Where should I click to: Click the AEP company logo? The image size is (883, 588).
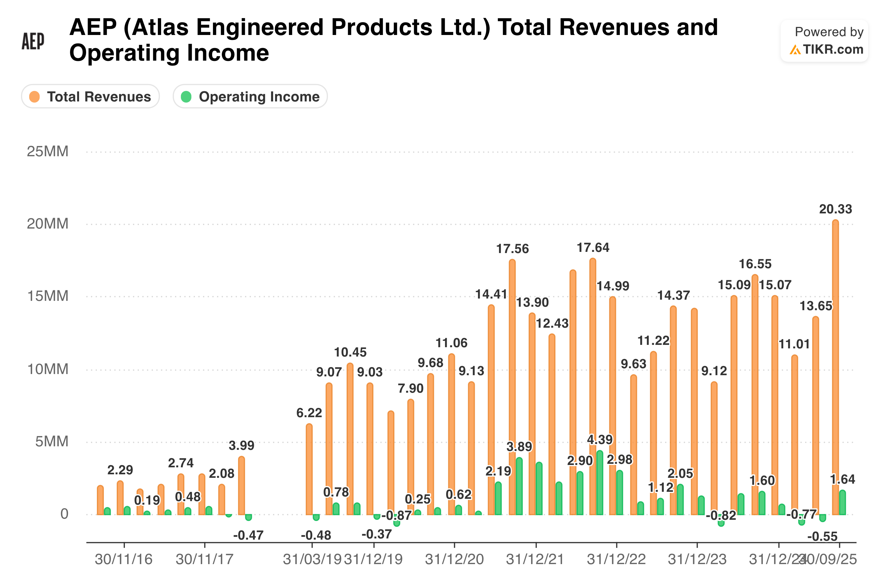tap(33, 41)
